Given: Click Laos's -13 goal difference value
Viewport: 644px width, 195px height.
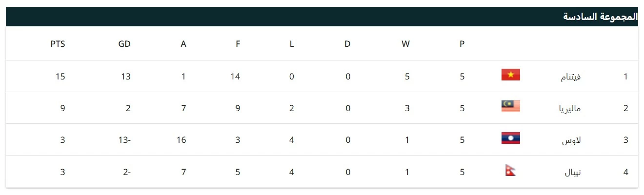Looking at the screenshot, I should (x=124, y=140).
